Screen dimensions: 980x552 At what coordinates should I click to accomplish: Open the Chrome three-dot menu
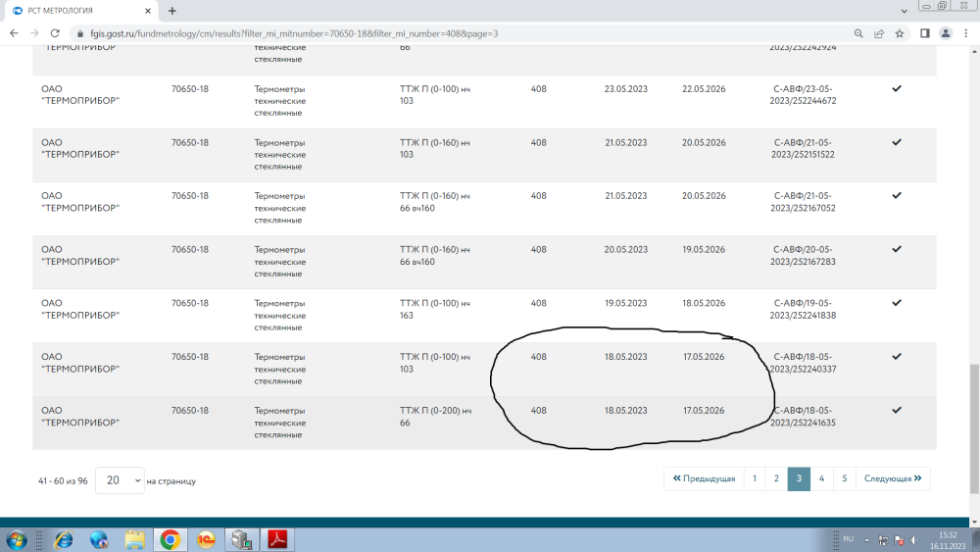(x=966, y=32)
